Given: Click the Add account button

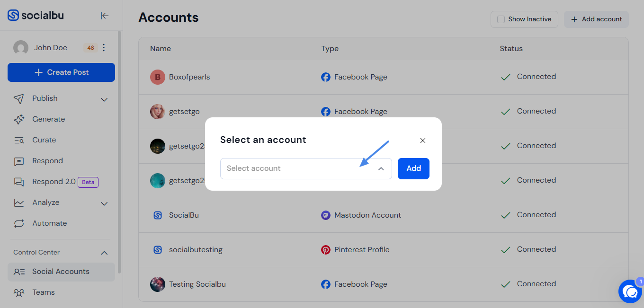Looking at the screenshot, I should 596,19.
